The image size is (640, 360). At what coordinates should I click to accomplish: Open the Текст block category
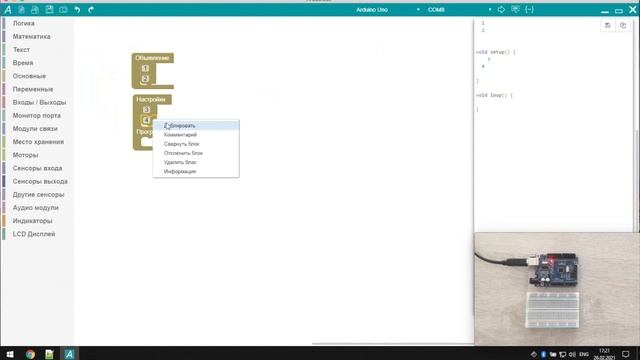[21, 49]
